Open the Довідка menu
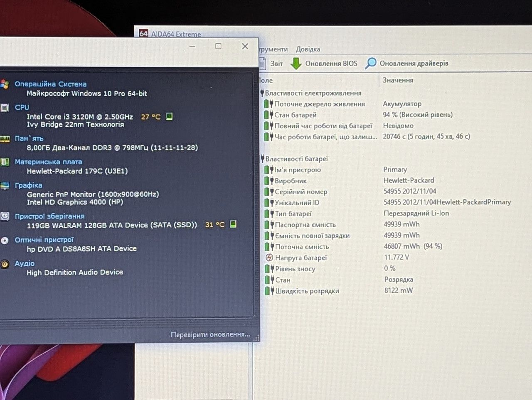 point(308,49)
